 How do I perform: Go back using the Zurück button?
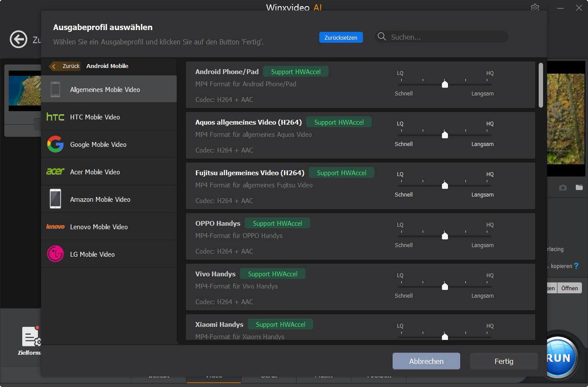pos(65,66)
